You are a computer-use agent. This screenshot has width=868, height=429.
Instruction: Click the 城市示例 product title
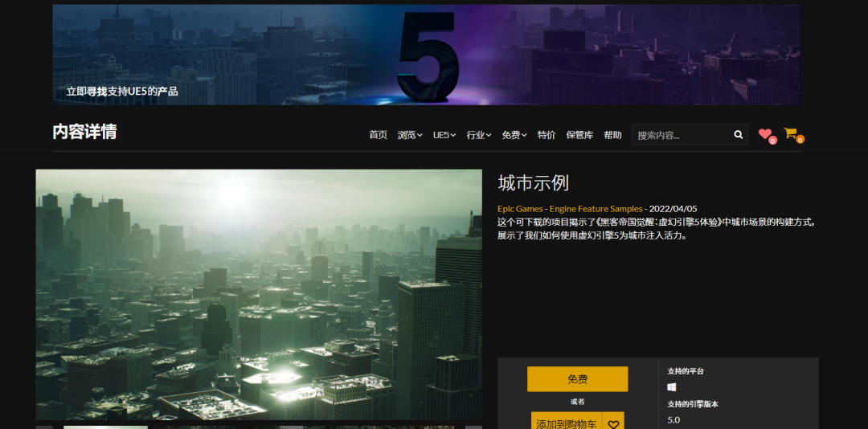click(x=533, y=183)
